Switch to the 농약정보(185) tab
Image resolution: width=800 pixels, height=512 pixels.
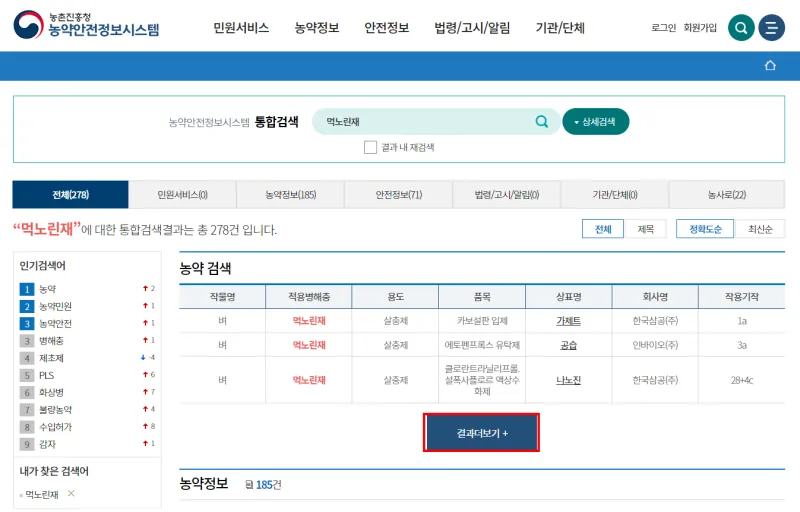[290, 195]
